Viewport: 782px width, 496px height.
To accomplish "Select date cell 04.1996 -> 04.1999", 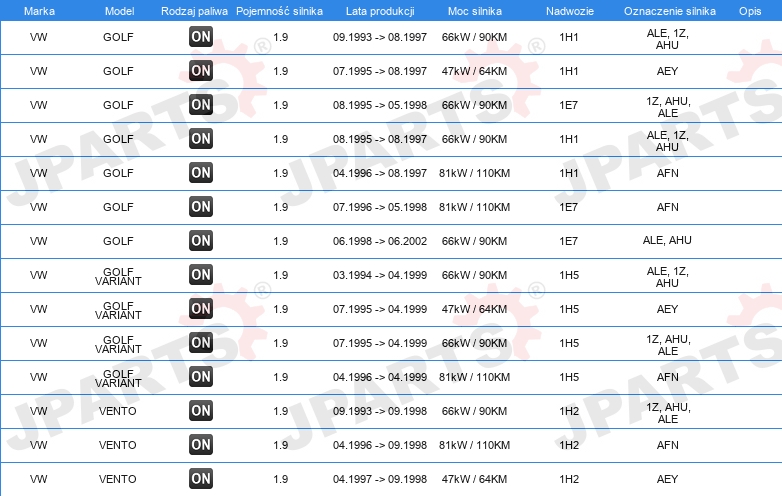I will pyautogui.click(x=380, y=377).
